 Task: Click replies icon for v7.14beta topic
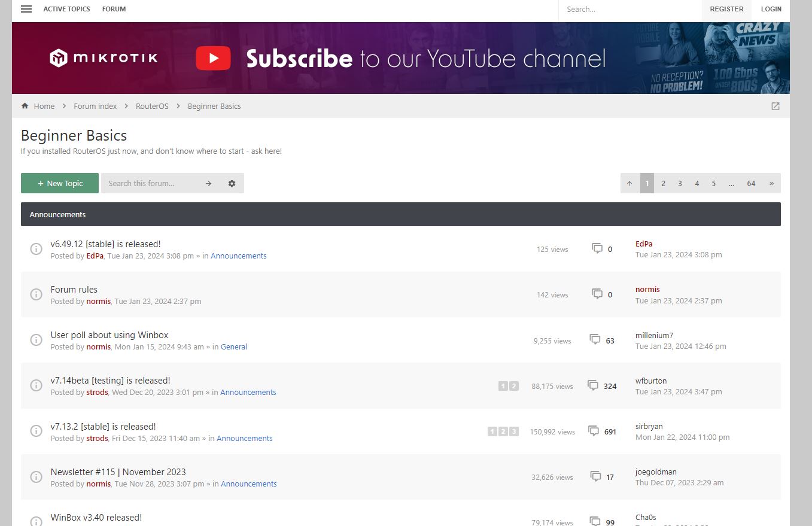point(593,385)
